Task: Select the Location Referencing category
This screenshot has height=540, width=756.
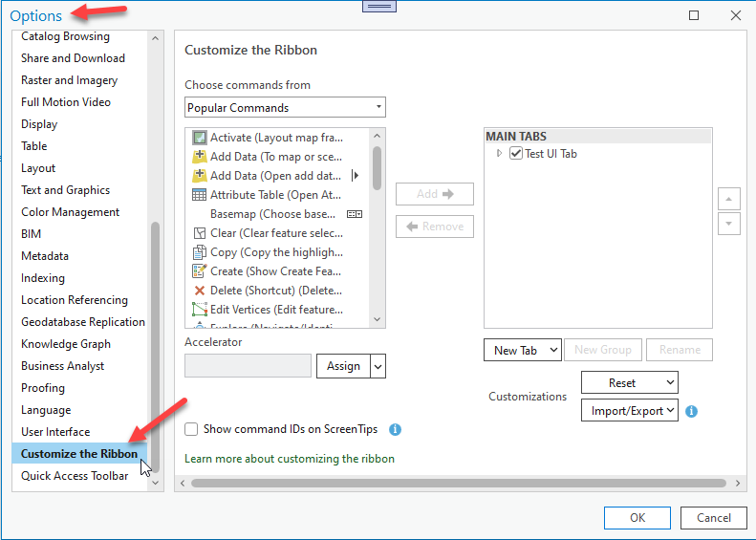Action: 75,300
